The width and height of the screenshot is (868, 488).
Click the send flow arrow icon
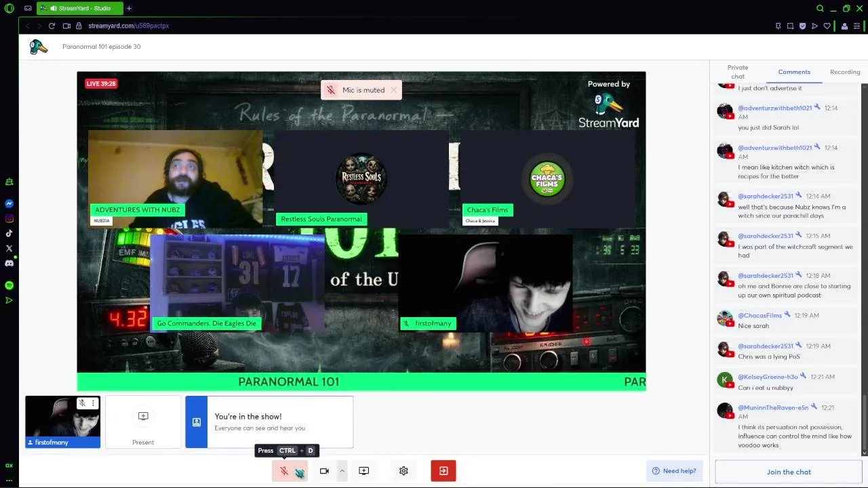pos(814,26)
